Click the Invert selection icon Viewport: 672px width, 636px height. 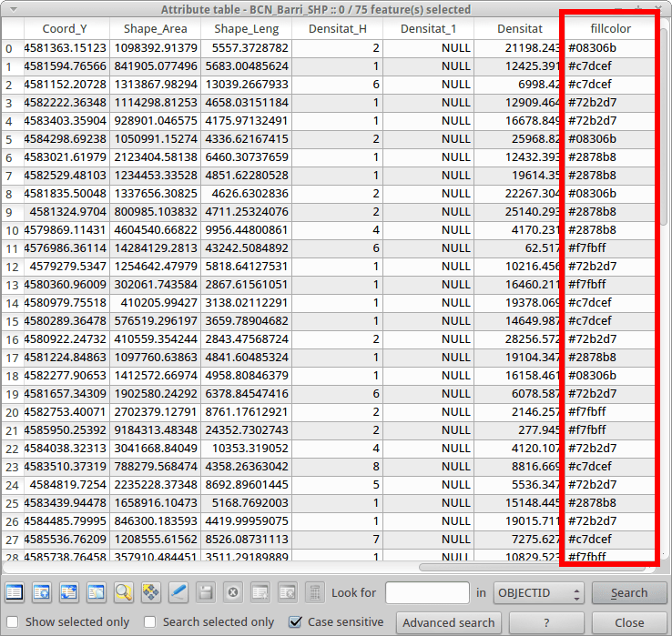click(69, 592)
